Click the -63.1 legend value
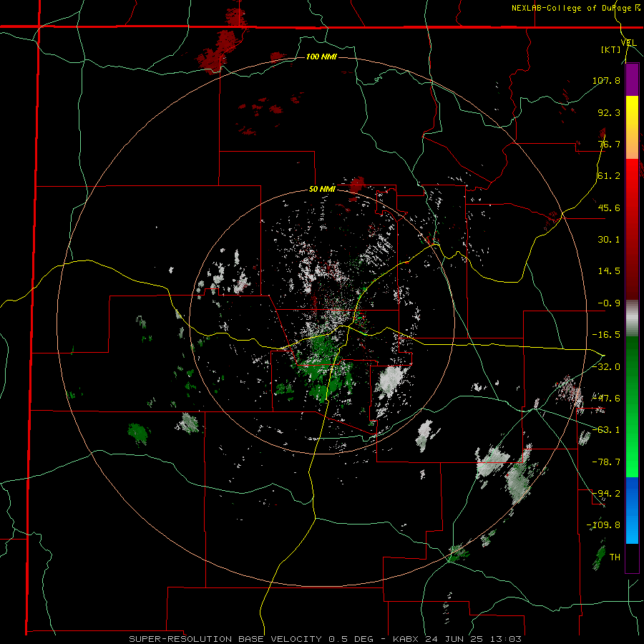 pyautogui.click(x=606, y=430)
